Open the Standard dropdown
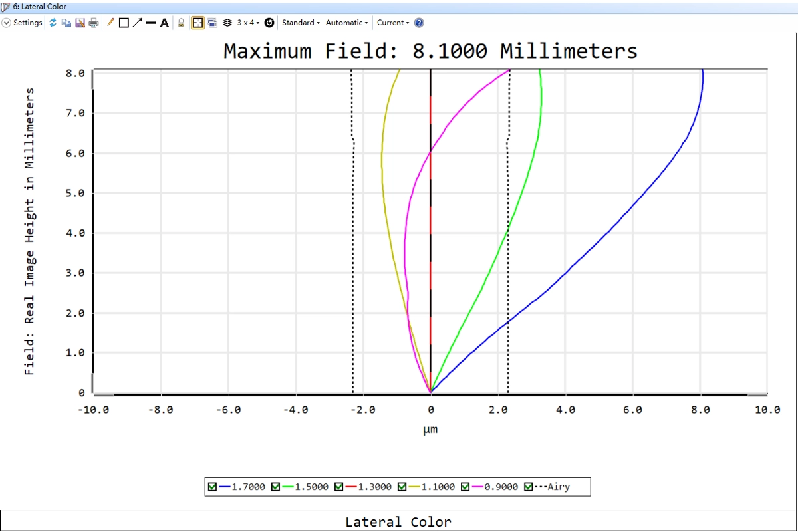Viewport: 798px width, 532px height. point(301,23)
